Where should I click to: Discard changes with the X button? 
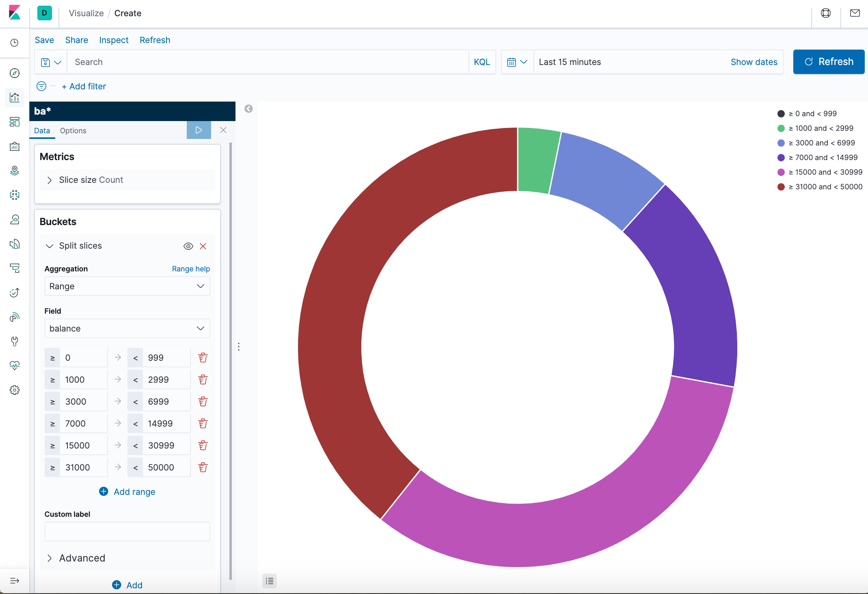(223, 130)
